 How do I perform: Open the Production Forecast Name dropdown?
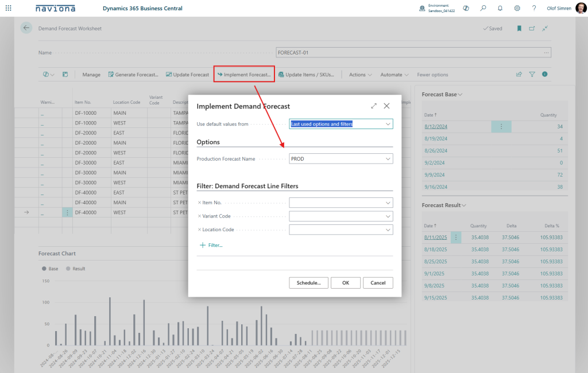pyautogui.click(x=388, y=159)
